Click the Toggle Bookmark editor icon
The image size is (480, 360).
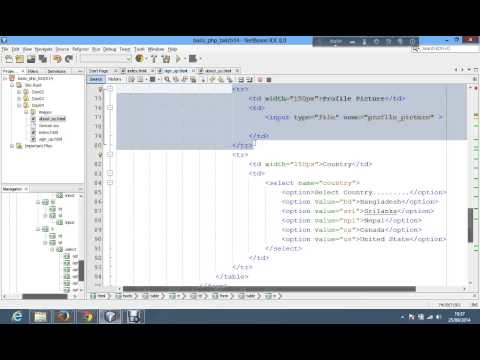230,79
